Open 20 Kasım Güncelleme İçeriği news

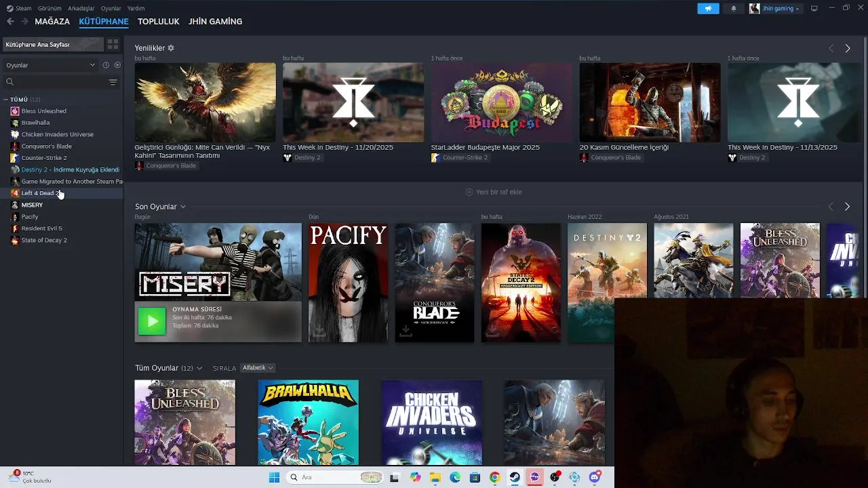650,102
